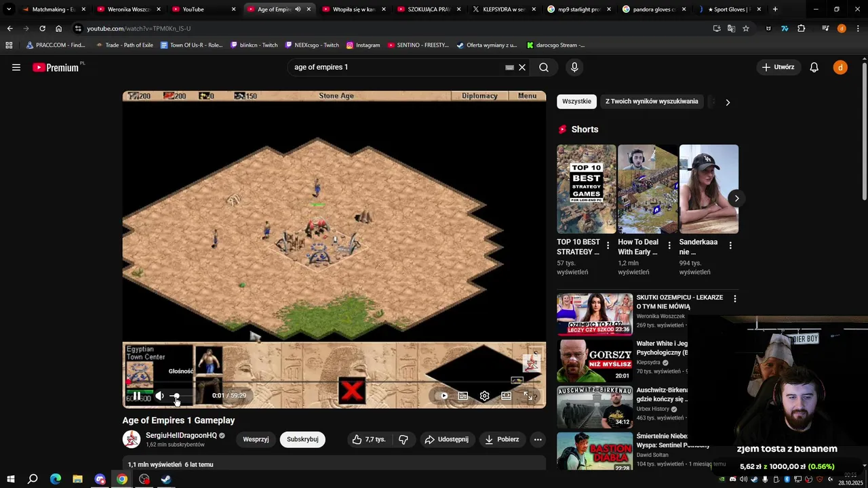Adjust the video volume slider
868x488 pixels.
(182, 396)
